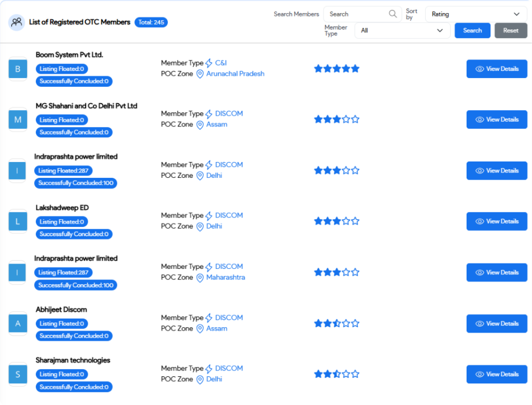This screenshot has height=405, width=532.
Task: View details for Sharajman technologies
Action: [497, 374]
